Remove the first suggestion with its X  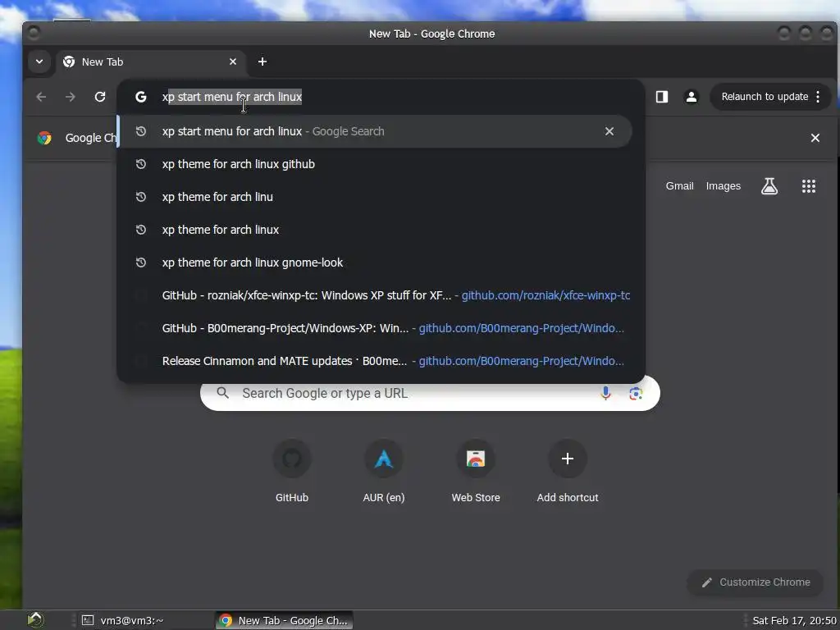[x=609, y=131]
